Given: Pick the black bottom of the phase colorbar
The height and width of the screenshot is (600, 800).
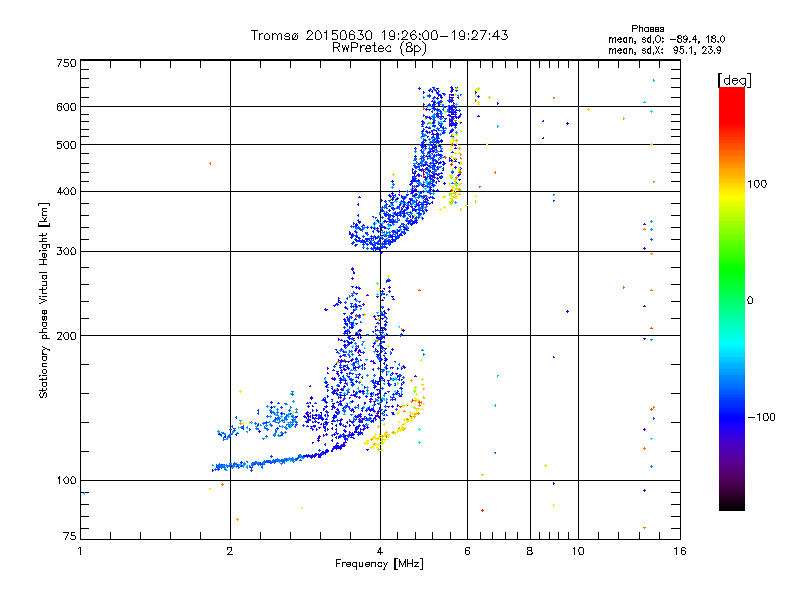Looking at the screenshot, I should pyautogui.click(x=732, y=505).
